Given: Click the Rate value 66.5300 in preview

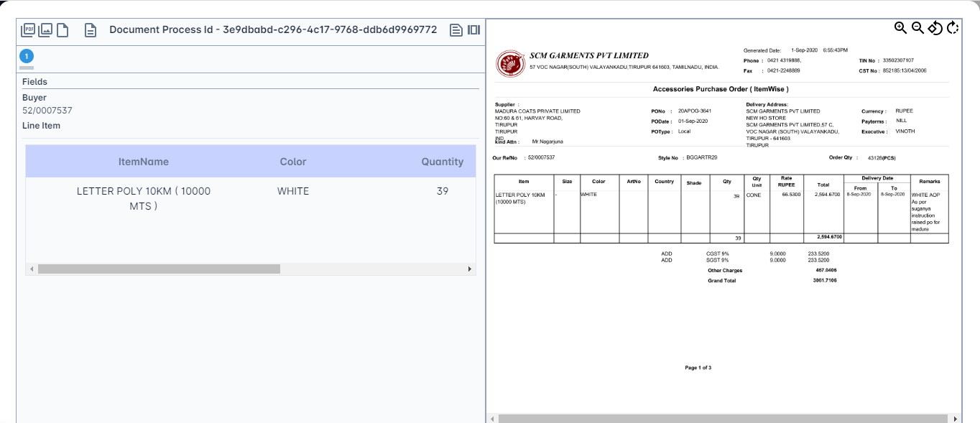Looking at the screenshot, I should [x=791, y=195].
